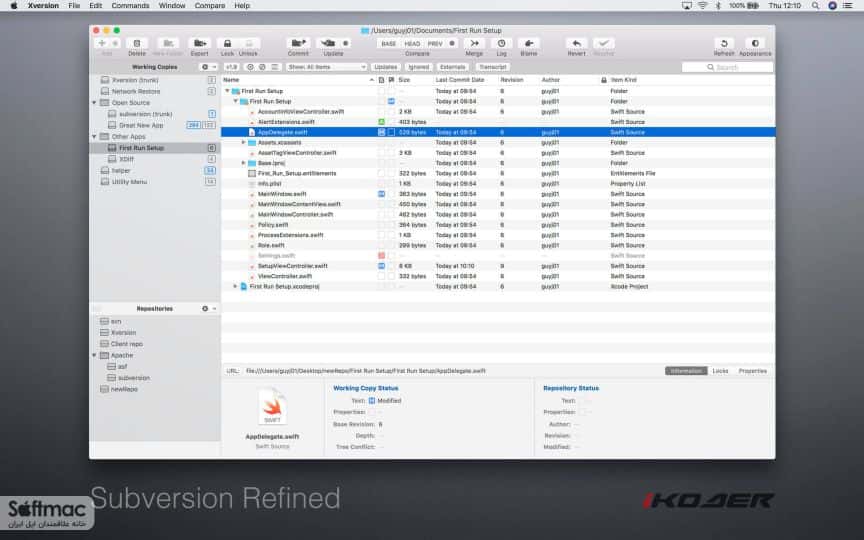This screenshot has height=540, width=864.
Task: Click the Refresh toolbar icon
Action: pos(724,43)
